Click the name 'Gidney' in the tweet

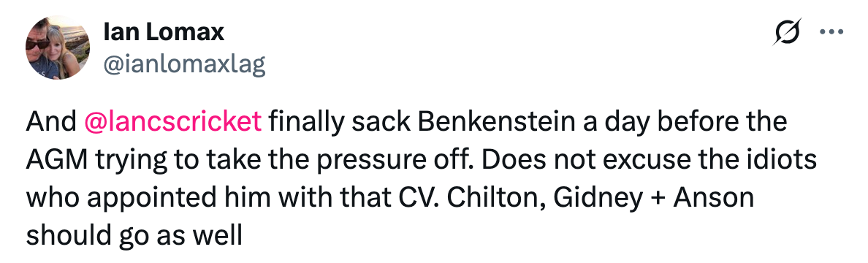pos(598,198)
